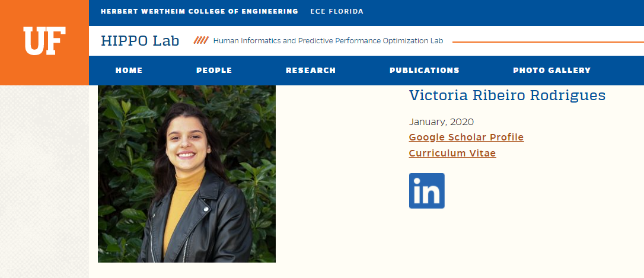The width and height of the screenshot is (644, 278).
Task: Click the January, 2020 date text
Action: coord(441,122)
